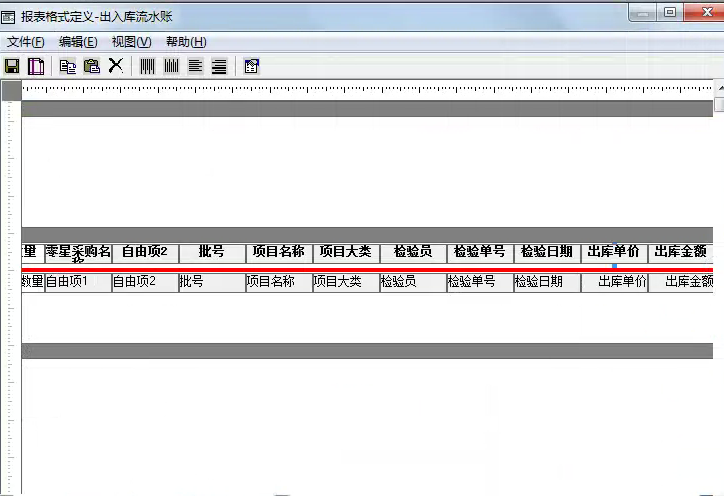724x496 pixels.
Task: Click the vertical scrollbar up arrow
Action: click(x=719, y=89)
